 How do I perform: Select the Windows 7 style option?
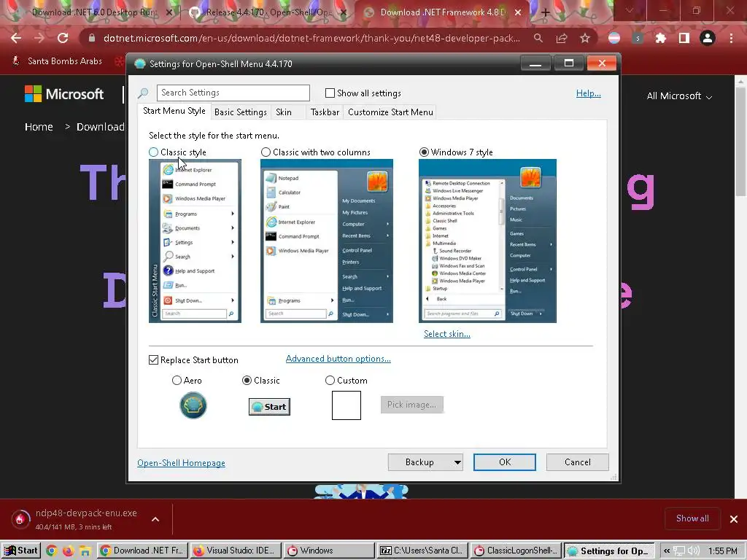(x=424, y=152)
